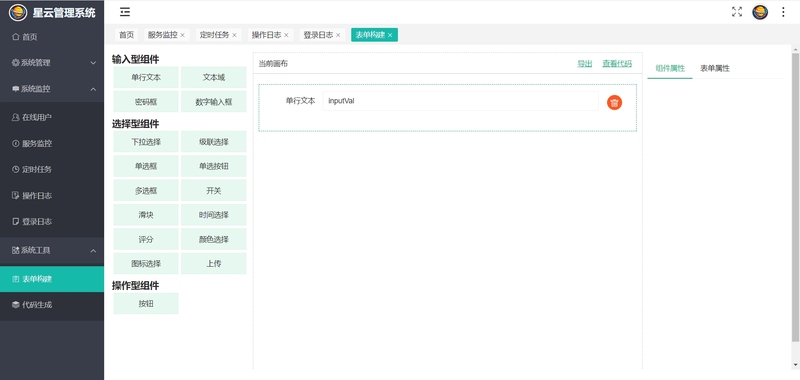Delete the 单行文本 component with trash icon
Viewport: 800px width, 380px height.
[614, 103]
